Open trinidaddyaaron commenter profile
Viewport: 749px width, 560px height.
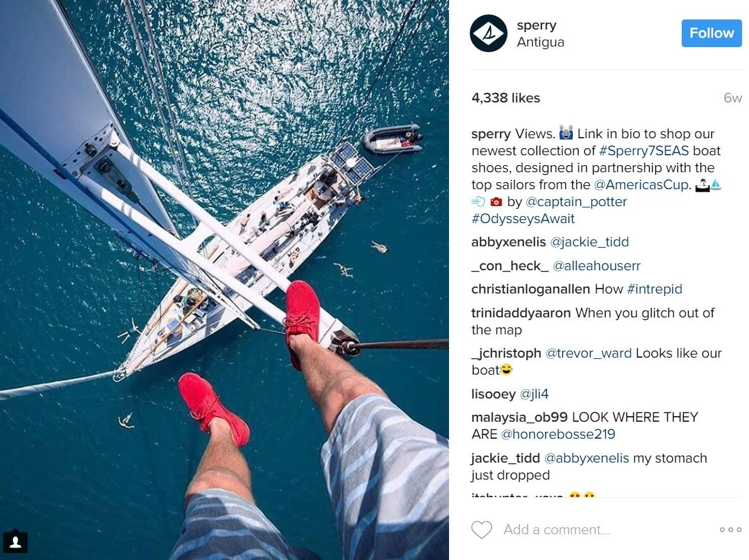point(521,313)
